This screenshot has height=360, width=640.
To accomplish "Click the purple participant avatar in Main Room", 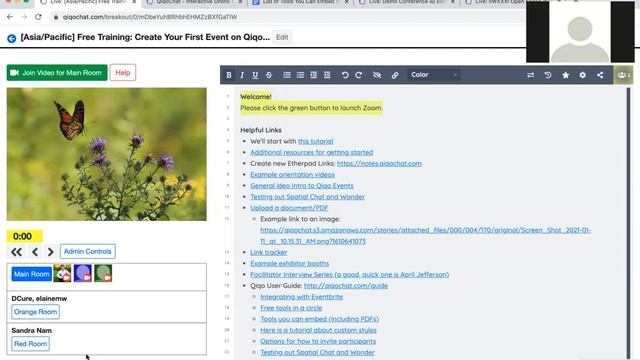I will coord(83,273).
